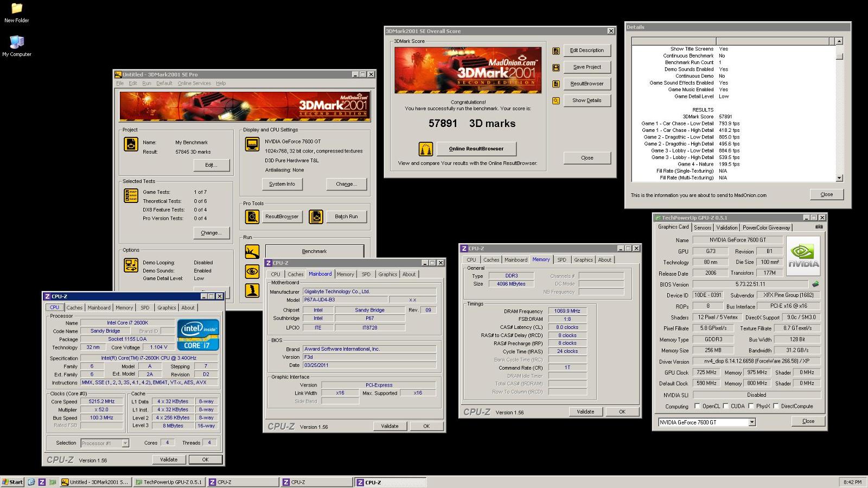Click the Save Project floppy icon
868x488 pixels.
556,67
